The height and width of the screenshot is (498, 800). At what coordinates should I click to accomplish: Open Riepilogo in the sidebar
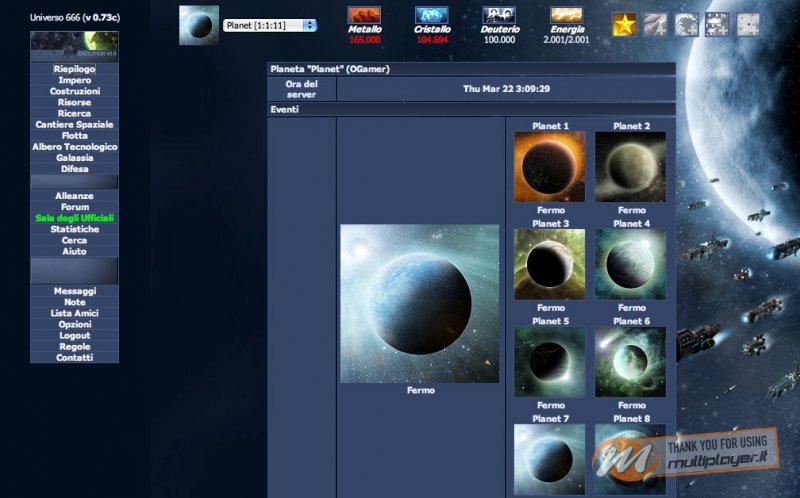pyautogui.click(x=74, y=69)
